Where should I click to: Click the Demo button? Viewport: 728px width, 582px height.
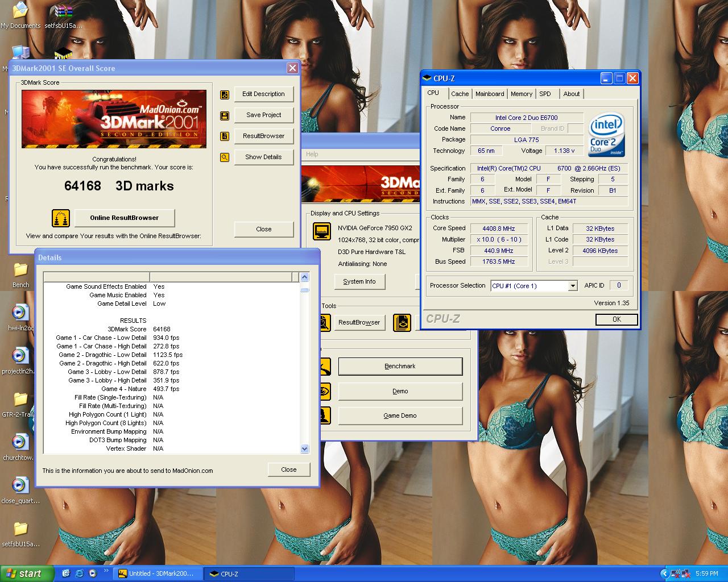click(400, 392)
